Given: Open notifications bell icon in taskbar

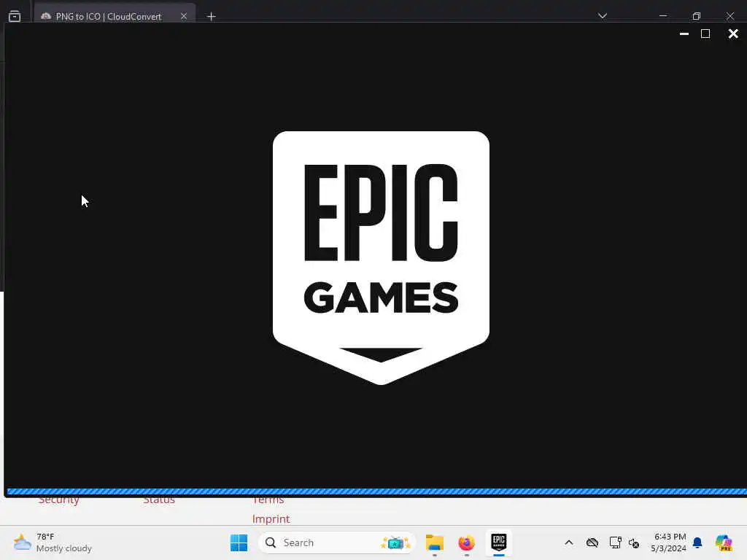Looking at the screenshot, I should click(x=697, y=542).
